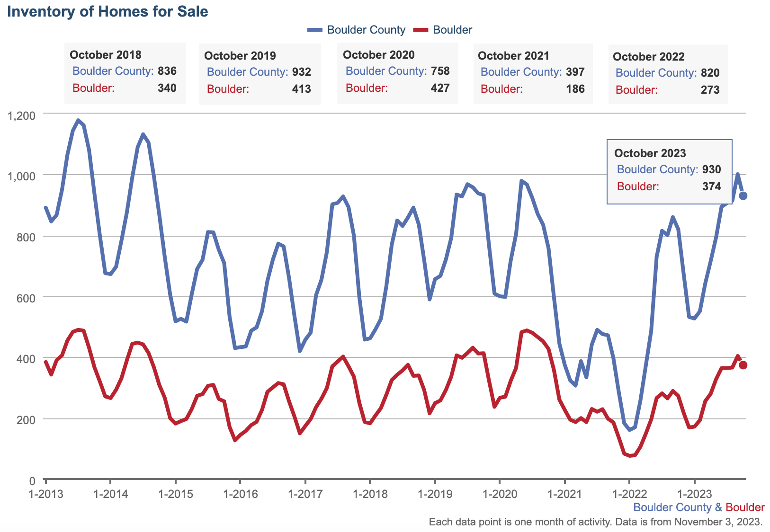Screen dimensions: 770x532
Task: Click the October 2020 heading
Action: pos(379,55)
